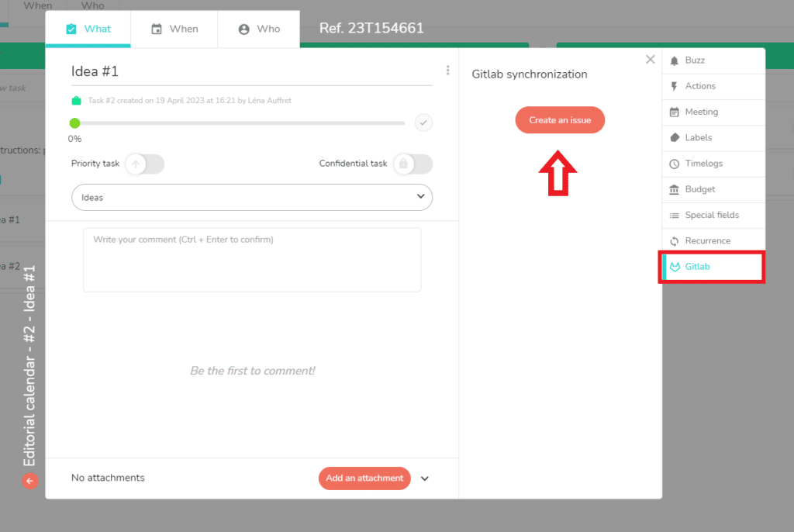Click the comment input field
Viewport: 794px width, 532px height.
252,260
